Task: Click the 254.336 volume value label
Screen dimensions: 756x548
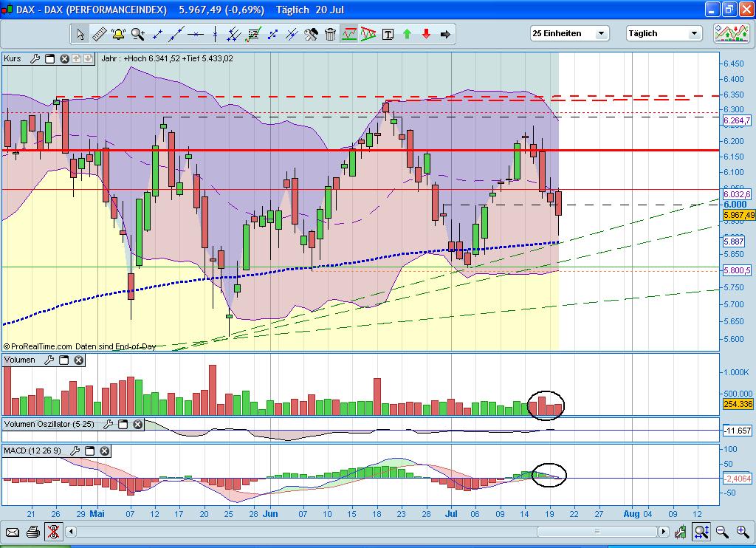Action: coord(738,404)
